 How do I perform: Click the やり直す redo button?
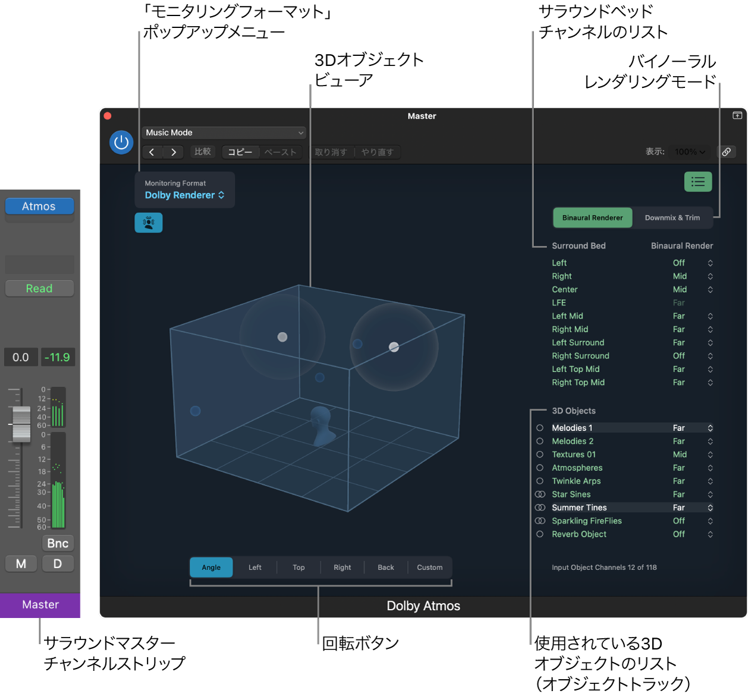pos(378,152)
